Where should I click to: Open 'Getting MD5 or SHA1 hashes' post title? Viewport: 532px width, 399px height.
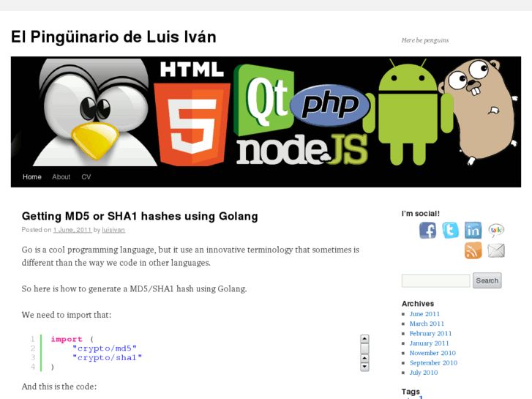click(x=140, y=216)
